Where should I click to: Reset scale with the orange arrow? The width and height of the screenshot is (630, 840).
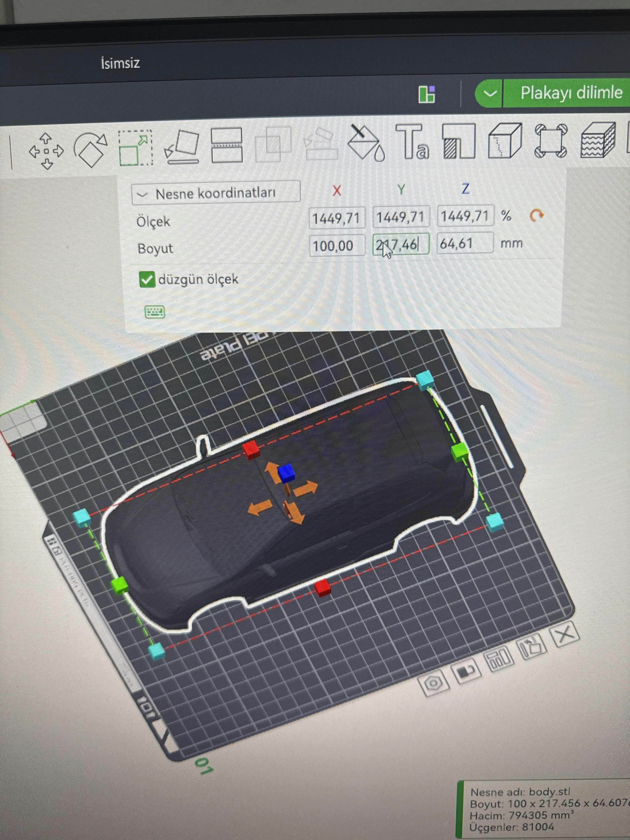coord(536,216)
